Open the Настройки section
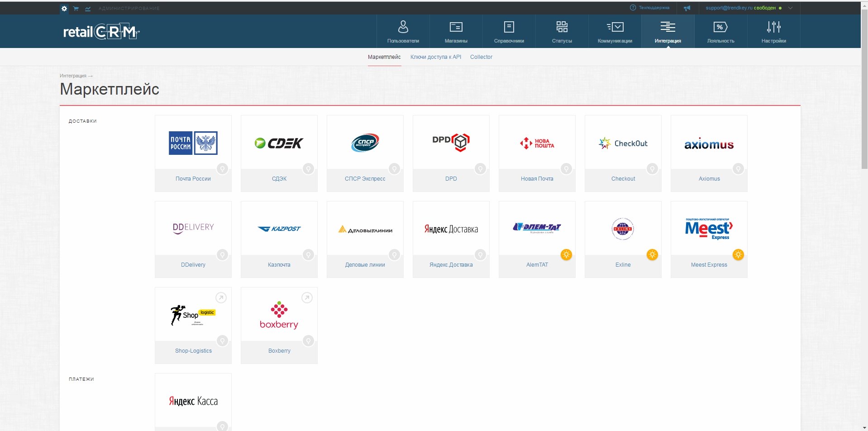Screen dimensions: 868x431 click(773, 32)
